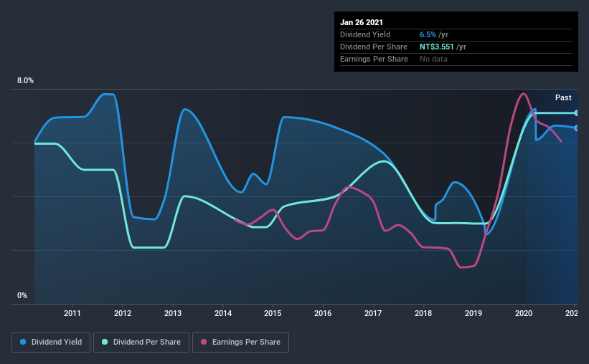Click the Dividend Per Share endpoint marker
The image size is (589, 364).
pos(576,113)
